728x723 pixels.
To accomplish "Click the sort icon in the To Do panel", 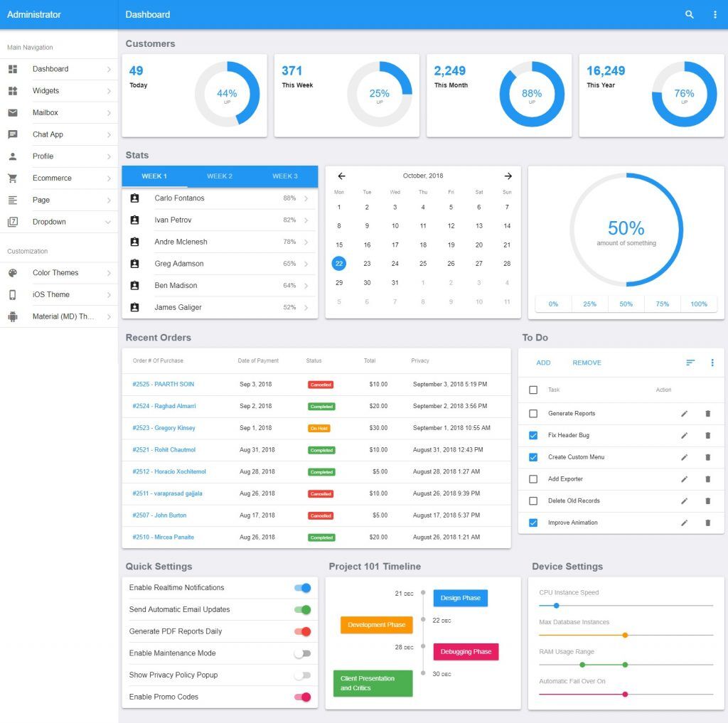I will [x=689, y=363].
